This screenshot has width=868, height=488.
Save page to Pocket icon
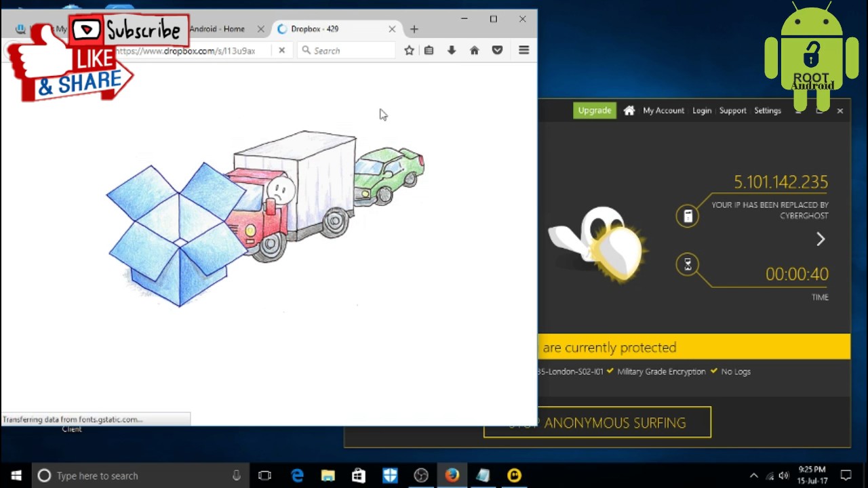(x=497, y=50)
